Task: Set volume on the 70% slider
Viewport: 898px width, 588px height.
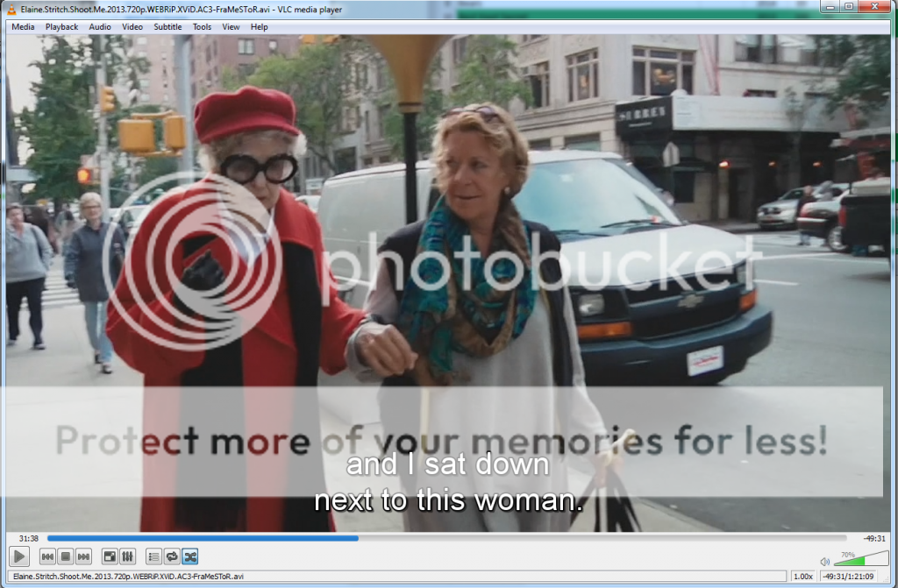Action: [855, 559]
